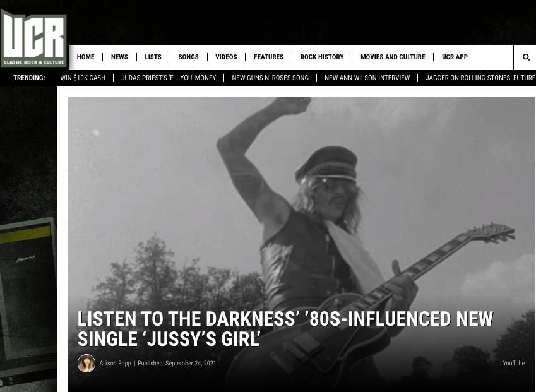Open Judas Priest's 'F--- You' Money link
The height and width of the screenshot is (392, 536).
pyautogui.click(x=169, y=78)
